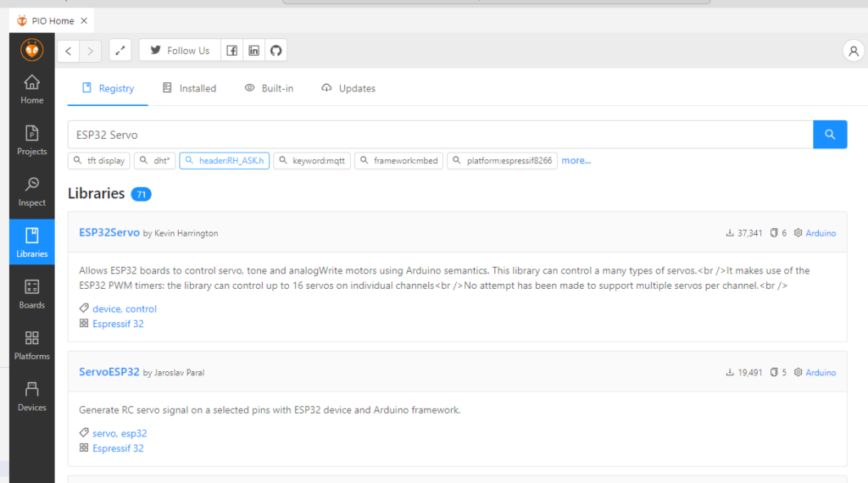
Task: Expand more search examples link
Action: [576, 160]
